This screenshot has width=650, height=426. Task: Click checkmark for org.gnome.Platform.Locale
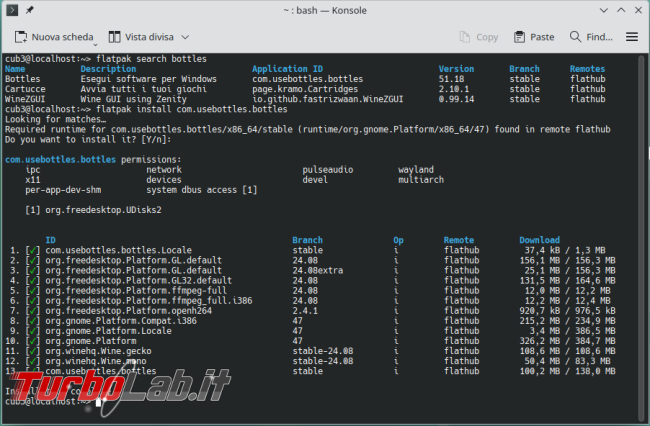coord(33,331)
